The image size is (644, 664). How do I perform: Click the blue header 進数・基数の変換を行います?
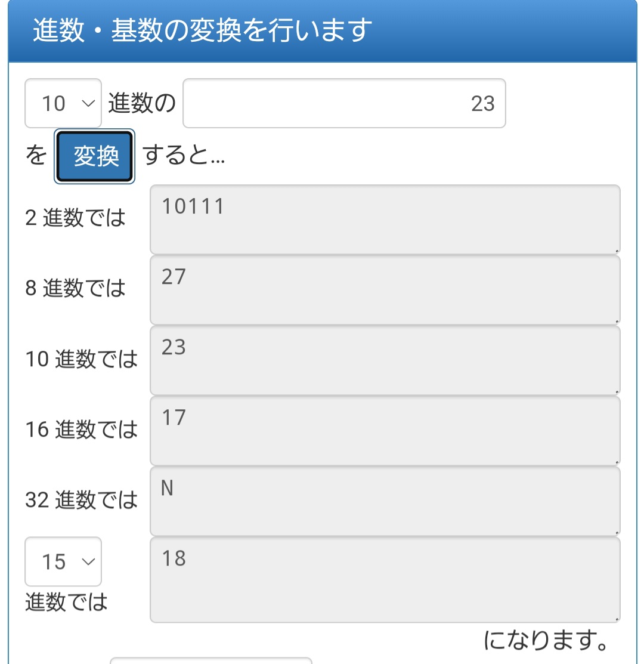point(323,31)
